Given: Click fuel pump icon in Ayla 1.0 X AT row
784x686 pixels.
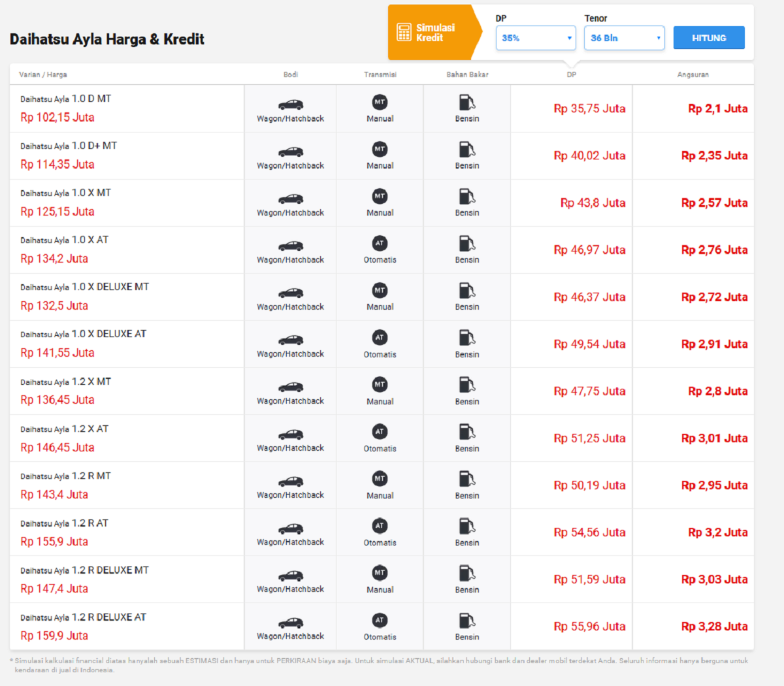Looking at the screenshot, I should click(466, 243).
